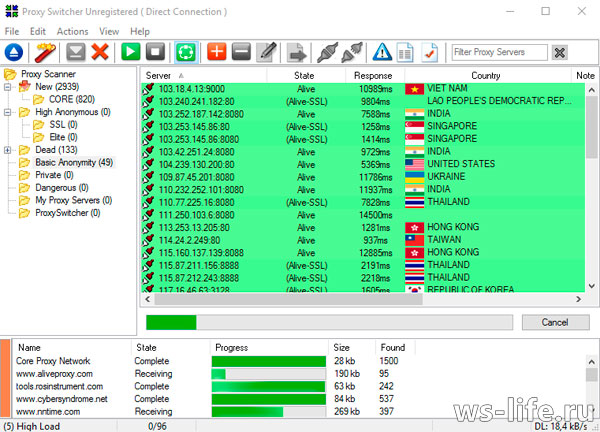Sort by the Response column header

click(x=375, y=75)
